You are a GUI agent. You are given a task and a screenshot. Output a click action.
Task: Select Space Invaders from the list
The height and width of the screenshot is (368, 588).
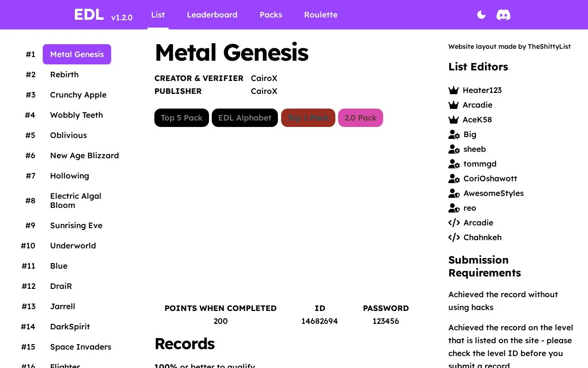[x=81, y=347]
